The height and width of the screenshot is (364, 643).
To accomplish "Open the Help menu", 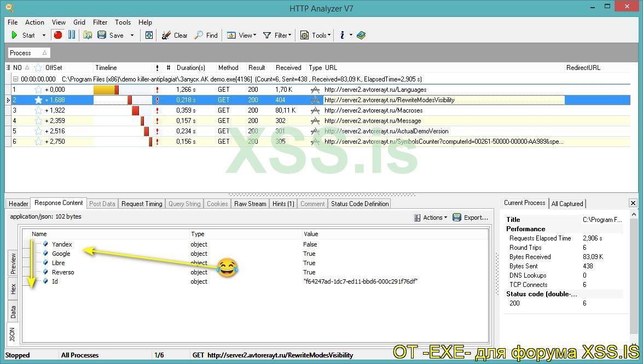I will (145, 22).
